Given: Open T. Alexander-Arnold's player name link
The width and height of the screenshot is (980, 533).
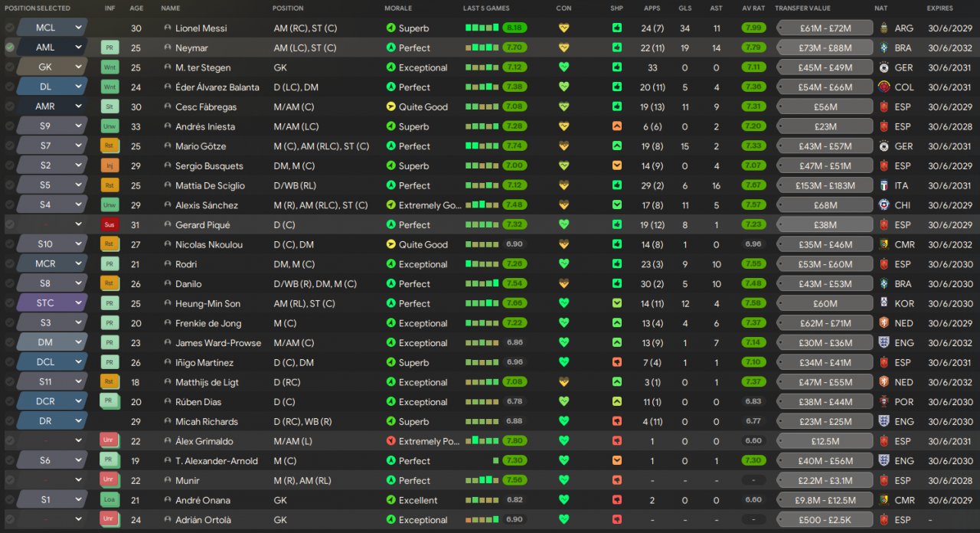Looking at the screenshot, I should tap(217, 461).
